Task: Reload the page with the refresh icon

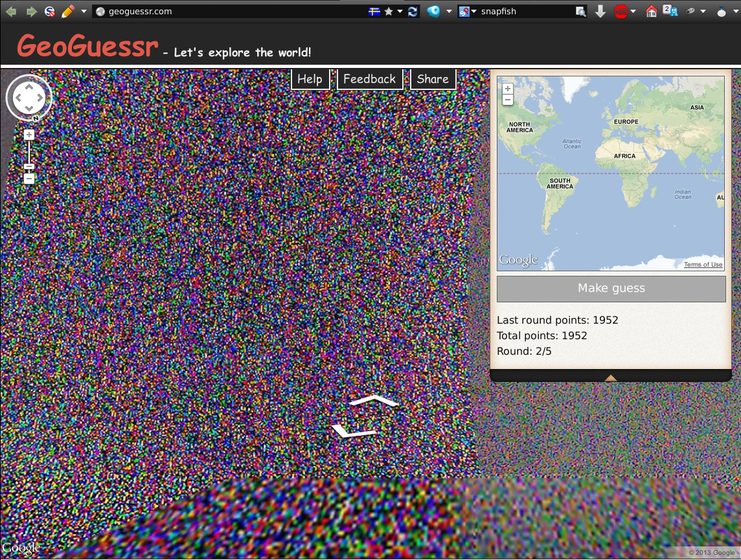Action: pyautogui.click(x=413, y=12)
